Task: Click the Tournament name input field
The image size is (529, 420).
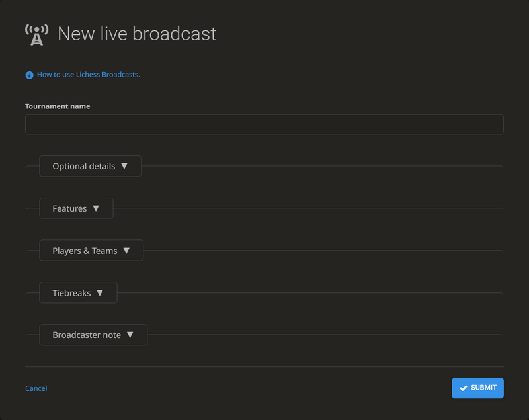Action: pyautogui.click(x=264, y=124)
